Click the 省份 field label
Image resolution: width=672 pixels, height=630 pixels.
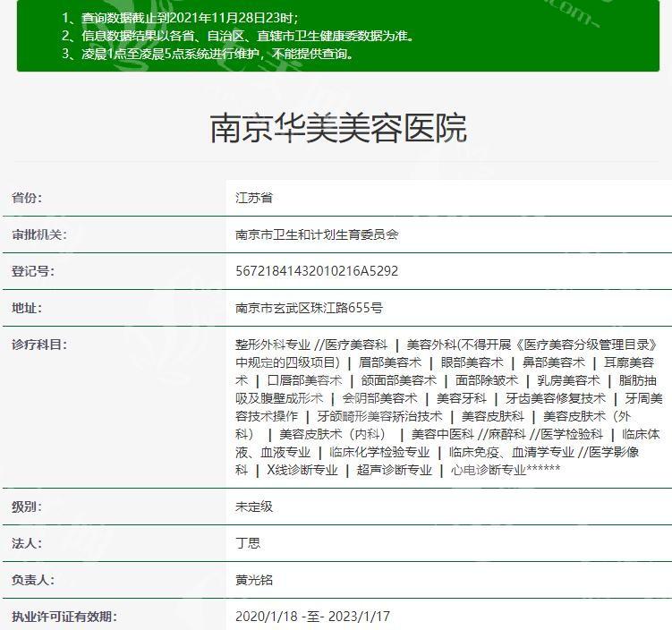(x=27, y=198)
